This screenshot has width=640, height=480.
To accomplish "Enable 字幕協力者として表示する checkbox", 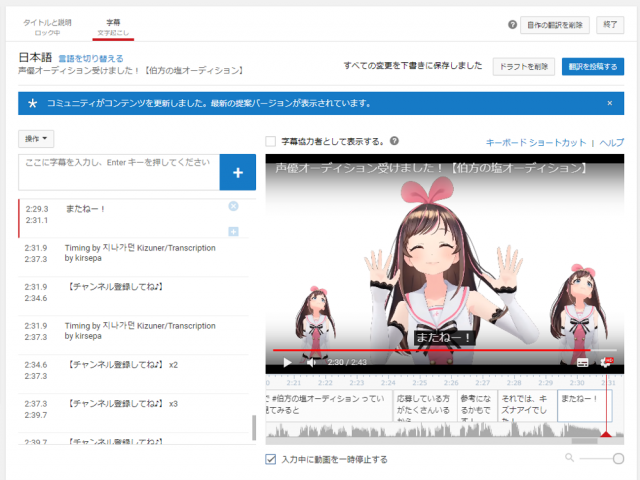I will click(271, 142).
